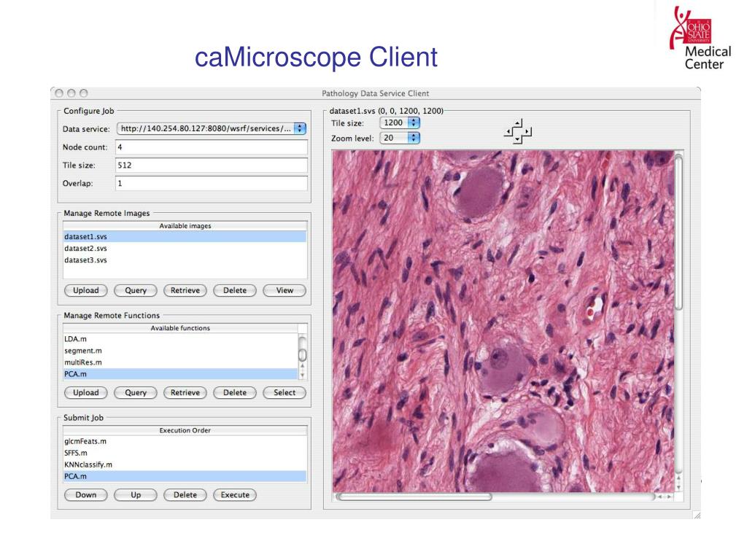The image size is (747, 560).
Task: Select LDA.m in Available functions
Action: (180, 339)
